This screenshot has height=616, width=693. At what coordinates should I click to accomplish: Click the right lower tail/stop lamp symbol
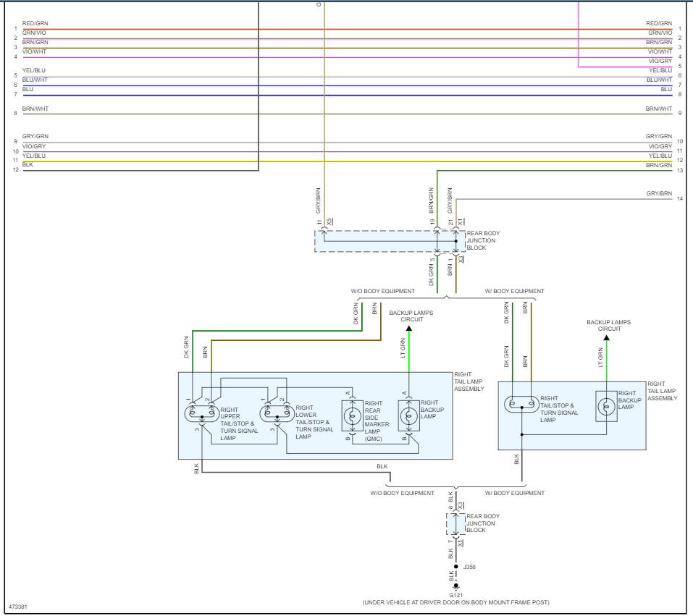(277, 413)
